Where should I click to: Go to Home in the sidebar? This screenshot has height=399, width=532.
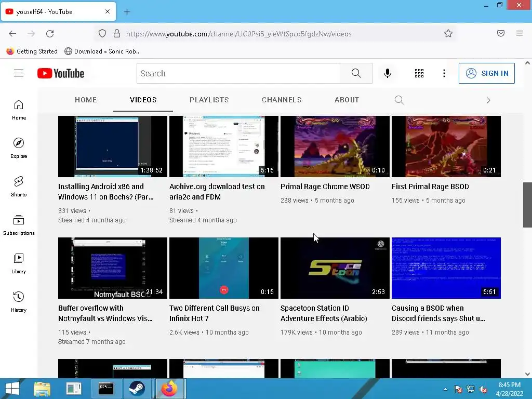coord(19,110)
